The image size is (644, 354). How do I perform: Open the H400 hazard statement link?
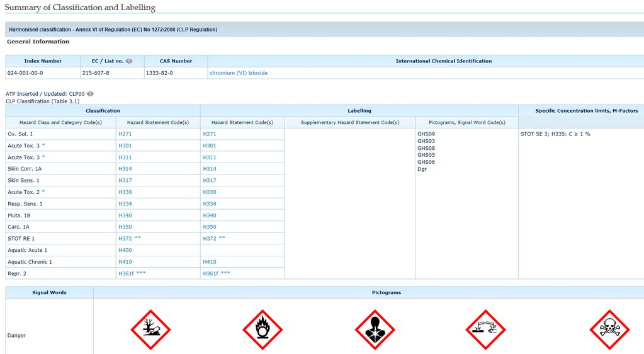[x=125, y=250]
